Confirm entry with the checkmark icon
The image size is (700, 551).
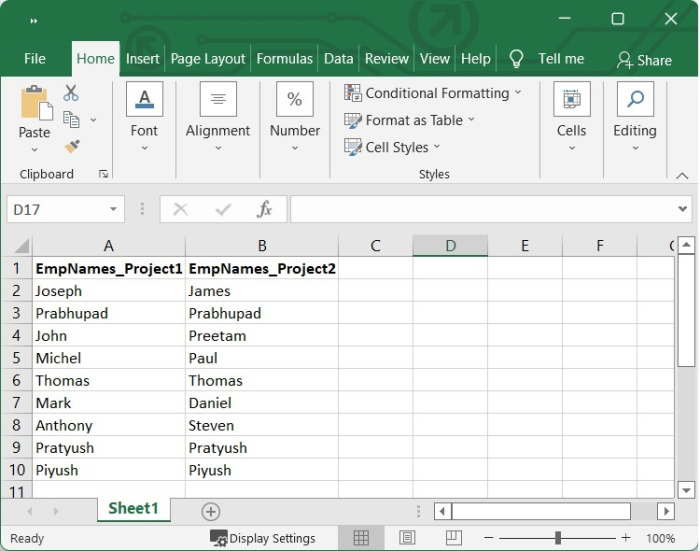223,209
